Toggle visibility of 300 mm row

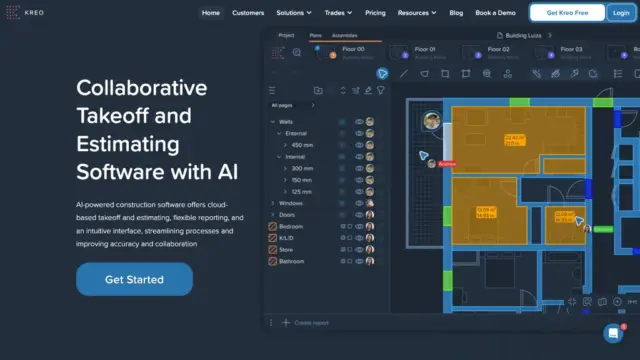tap(359, 168)
